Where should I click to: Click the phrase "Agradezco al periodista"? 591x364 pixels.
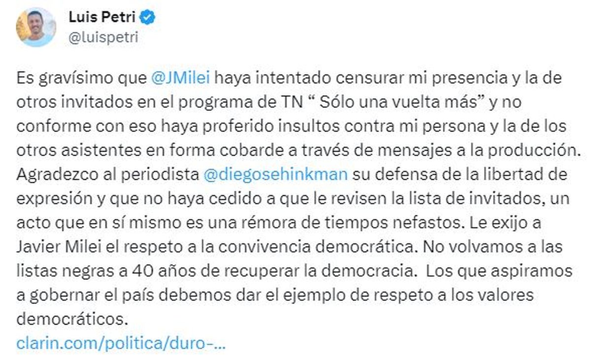(x=107, y=175)
